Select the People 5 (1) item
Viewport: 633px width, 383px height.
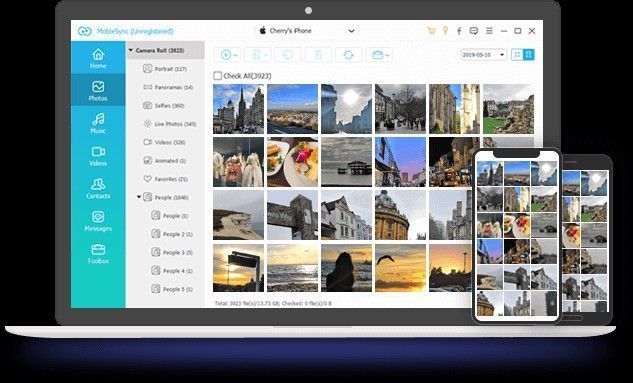point(172,289)
